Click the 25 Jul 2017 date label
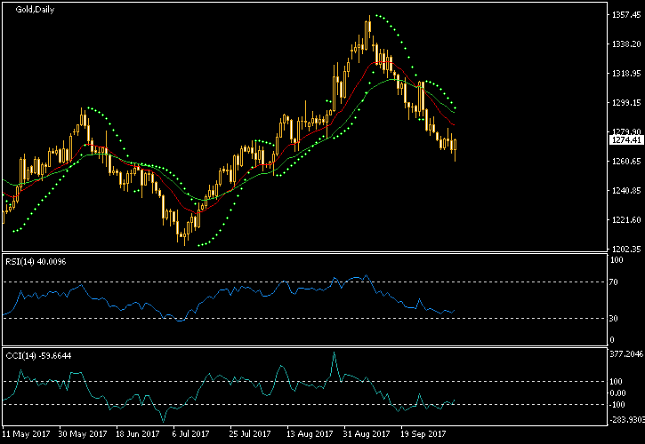 (x=250, y=434)
